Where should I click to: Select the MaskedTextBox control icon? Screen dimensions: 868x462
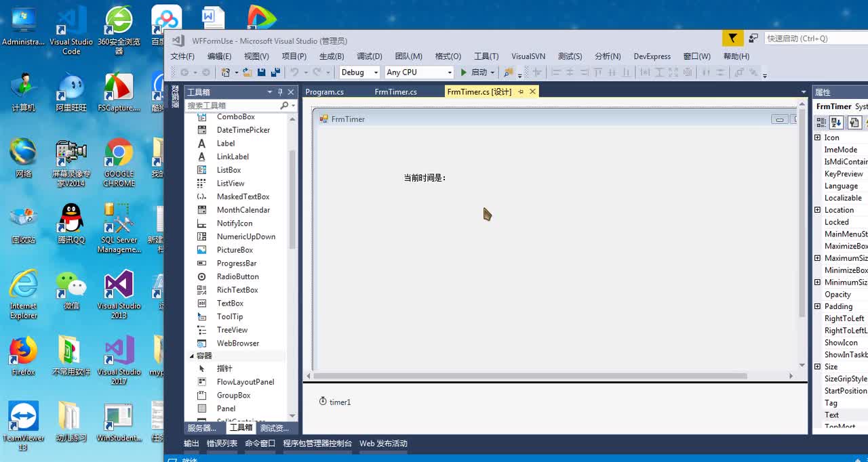[201, 196]
